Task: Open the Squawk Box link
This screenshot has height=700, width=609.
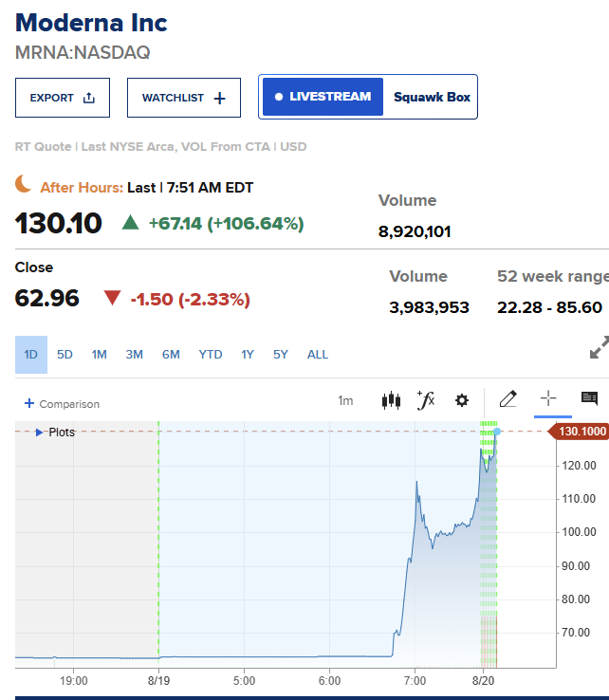Action: (x=432, y=97)
